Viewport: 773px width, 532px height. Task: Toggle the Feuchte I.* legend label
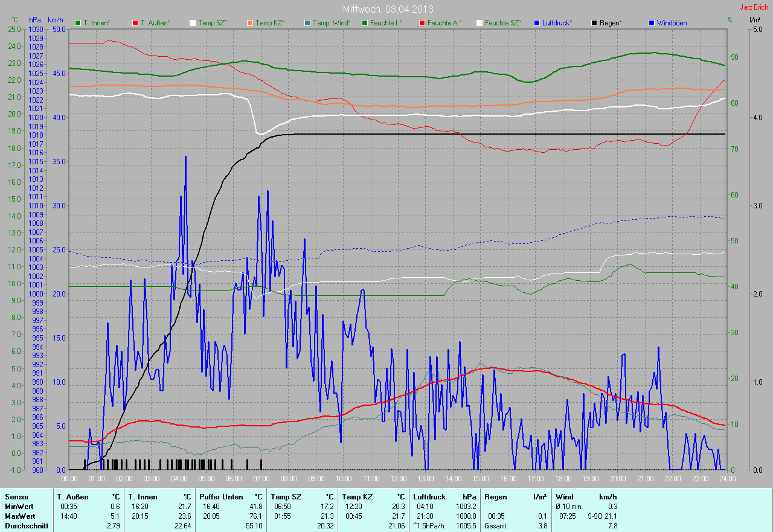tap(385, 23)
